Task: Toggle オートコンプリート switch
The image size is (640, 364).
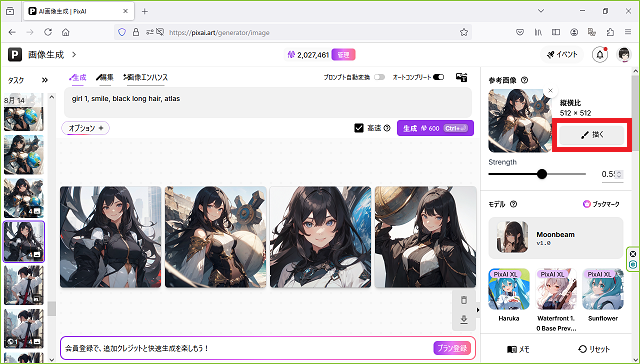Action: tap(438, 77)
